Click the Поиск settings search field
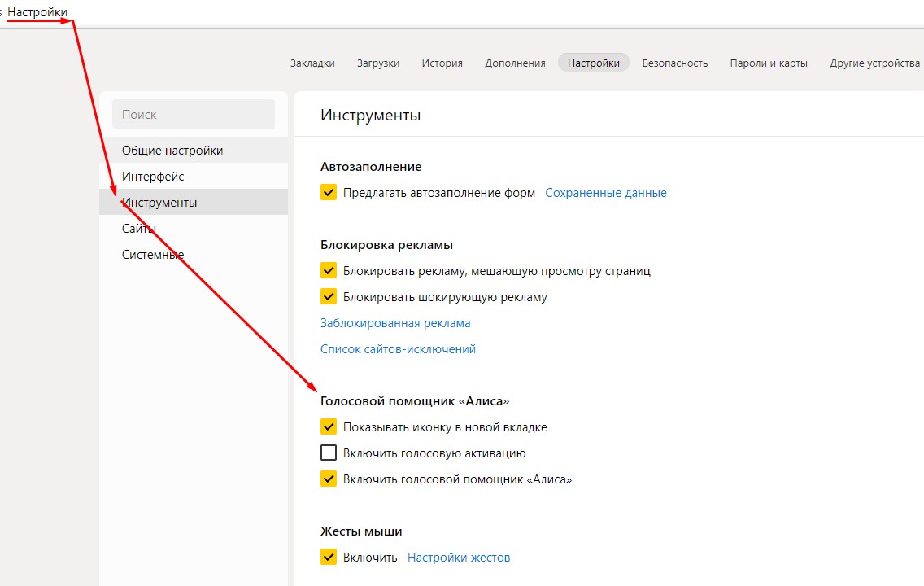Viewport: 924px width, 586px height. click(x=194, y=115)
